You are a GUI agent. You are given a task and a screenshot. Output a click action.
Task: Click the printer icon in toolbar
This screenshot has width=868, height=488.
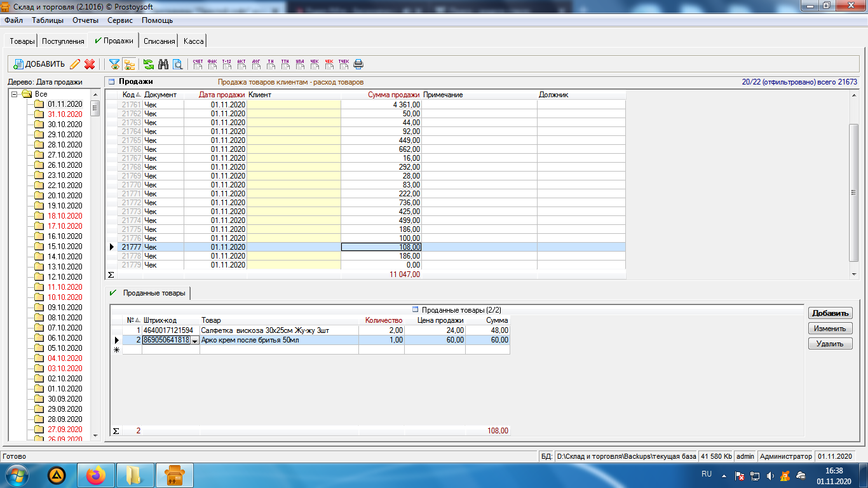(358, 64)
